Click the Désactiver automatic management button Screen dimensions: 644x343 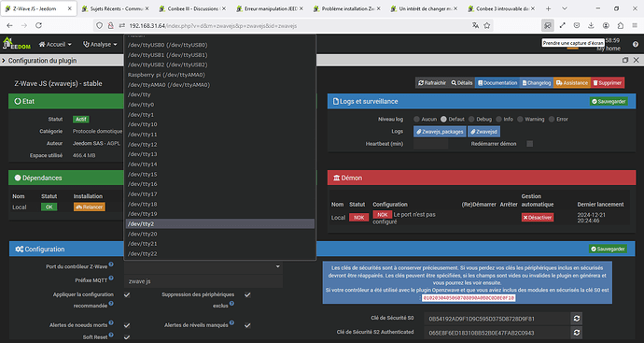pos(538,217)
